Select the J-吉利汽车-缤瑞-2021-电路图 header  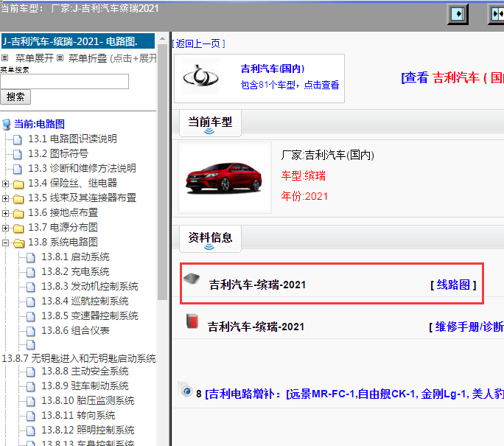click(78, 41)
